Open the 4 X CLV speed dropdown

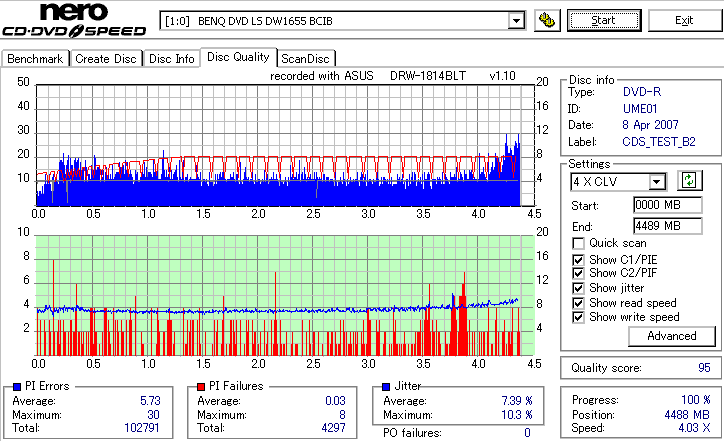coord(656,182)
